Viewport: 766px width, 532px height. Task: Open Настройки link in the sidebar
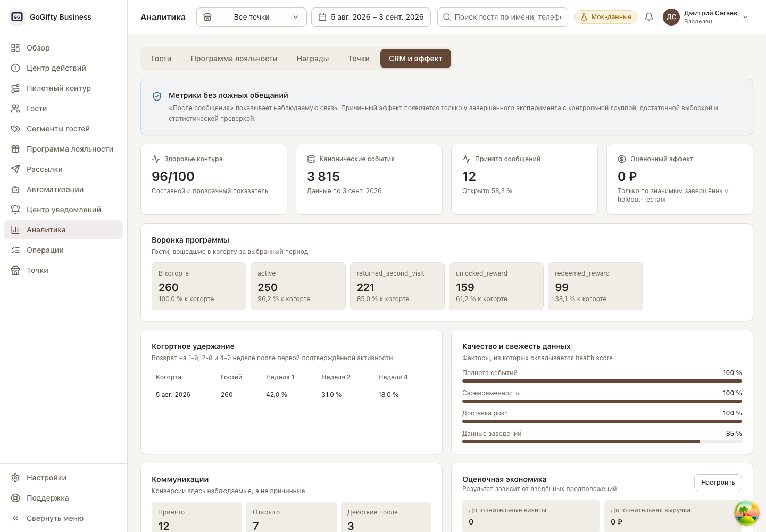pyautogui.click(x=63, y=478)
